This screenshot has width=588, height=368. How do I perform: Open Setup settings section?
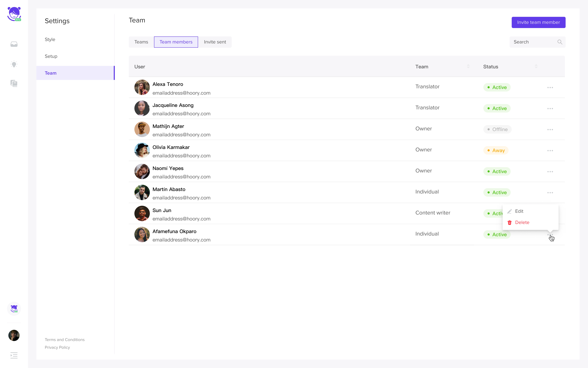point(51,56)
